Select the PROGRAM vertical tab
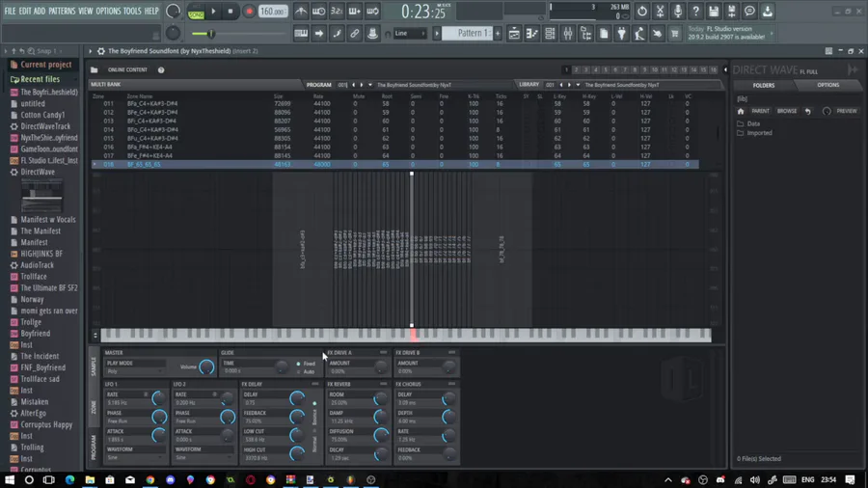This screenshot has height=488, width=868. (94, 447)
